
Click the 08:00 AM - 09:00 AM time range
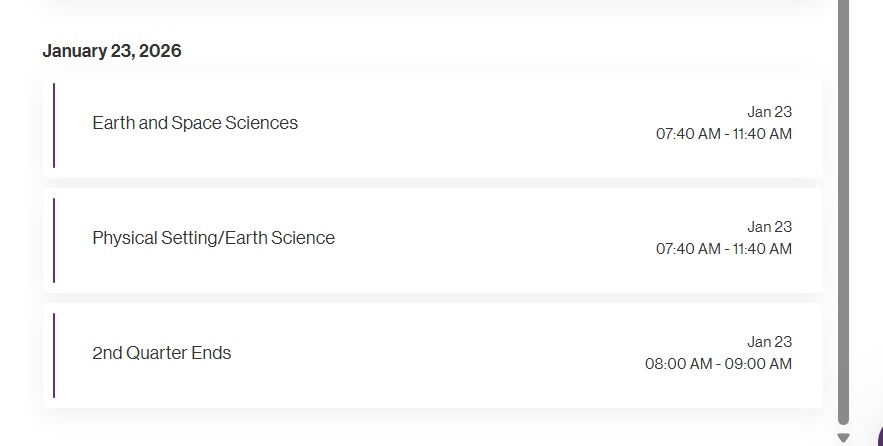[718, 364]
